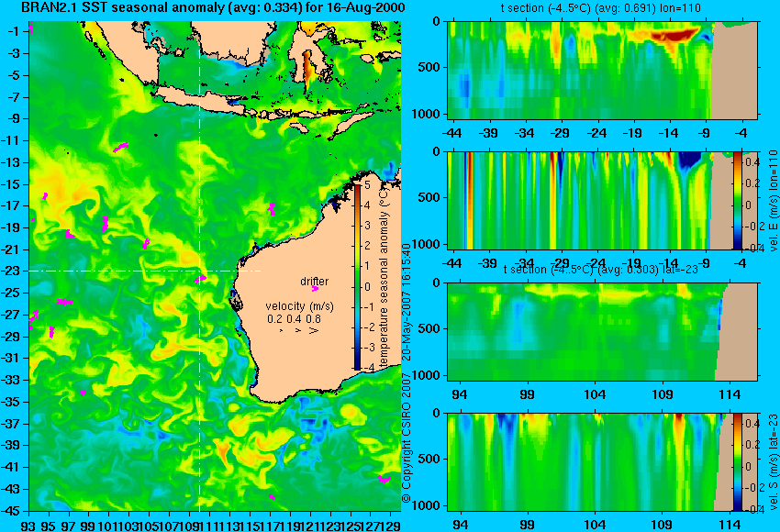The image size is (780, 532).
Task: Click the 'drifter' legend label
Action: point(315,282)
